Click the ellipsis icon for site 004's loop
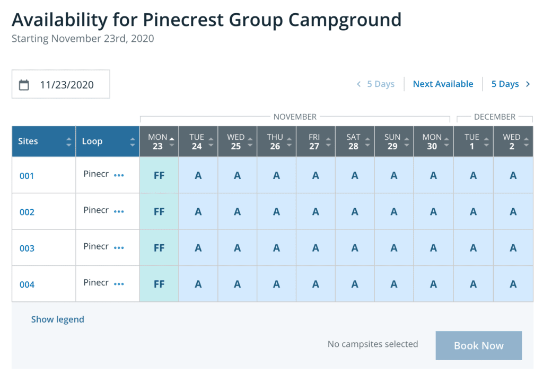This screenshot has height=392, width=543. [120, 283]
